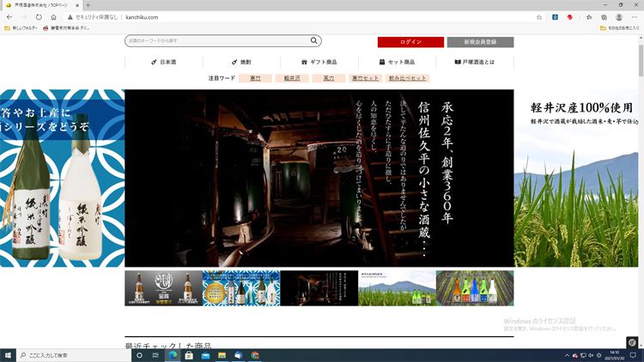The height and width of the screenshot is (362, 644).
Task: Open the red circle extension icon
Action: 569,17
